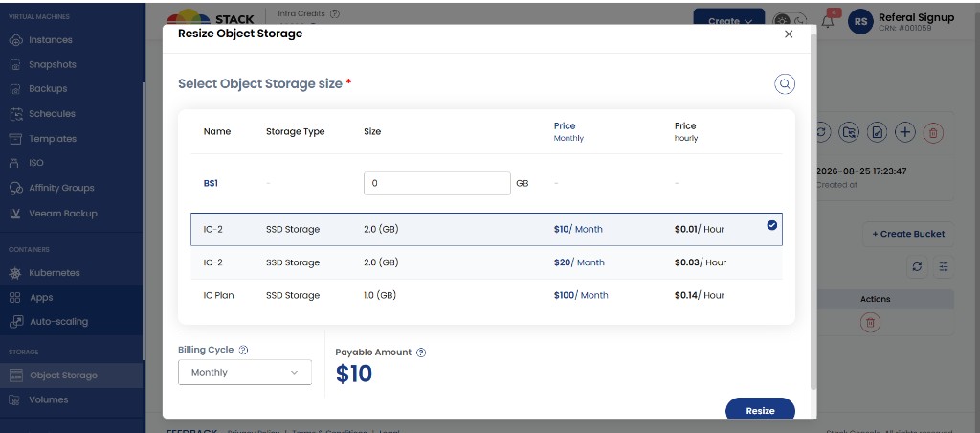
Task: Open the search icon in Resize dialog
Action: tap(785, 84)
